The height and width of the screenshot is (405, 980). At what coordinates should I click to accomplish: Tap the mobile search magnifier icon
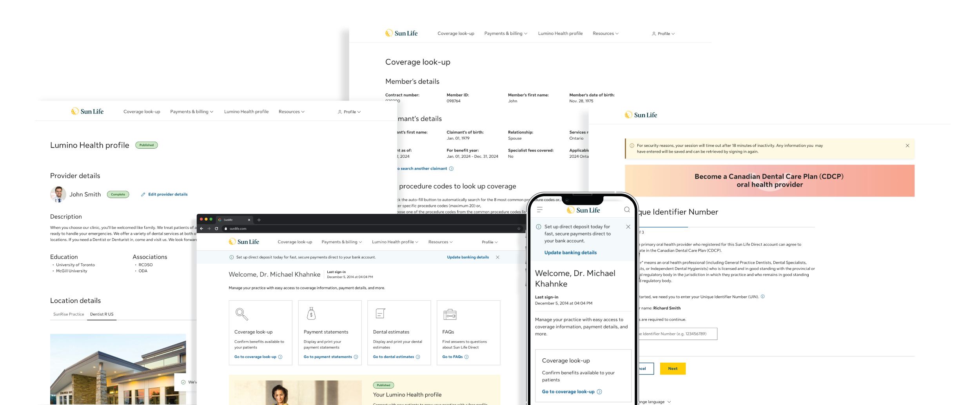(x=627, y=210)
